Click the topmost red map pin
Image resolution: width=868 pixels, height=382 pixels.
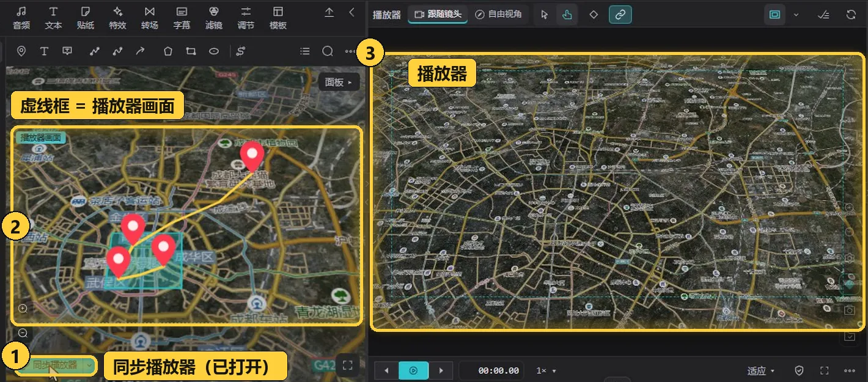[x=251, y=156]
